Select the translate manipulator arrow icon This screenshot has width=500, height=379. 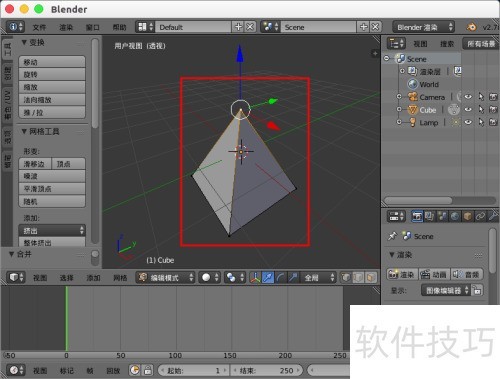(x=268, y=277)
